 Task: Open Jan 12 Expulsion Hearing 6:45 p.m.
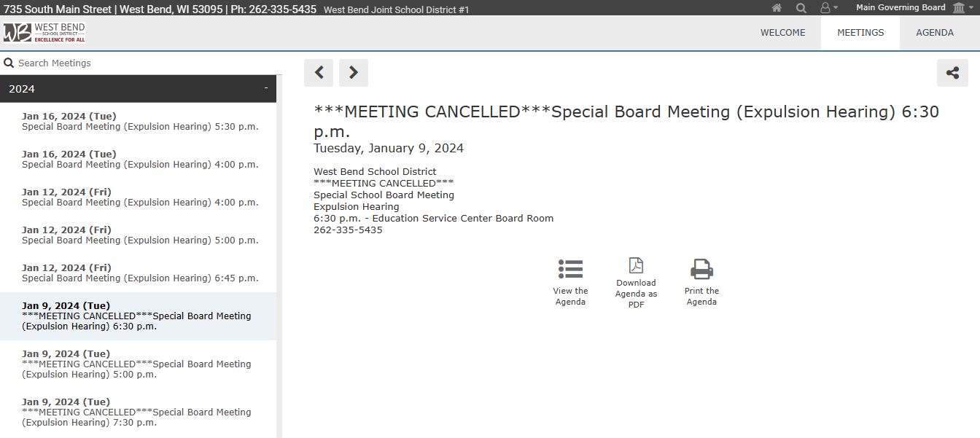[x=140, y=273]
